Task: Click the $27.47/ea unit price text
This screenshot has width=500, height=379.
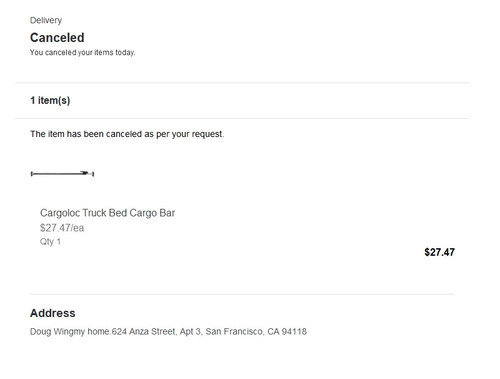Action: (x=62, y=228)
